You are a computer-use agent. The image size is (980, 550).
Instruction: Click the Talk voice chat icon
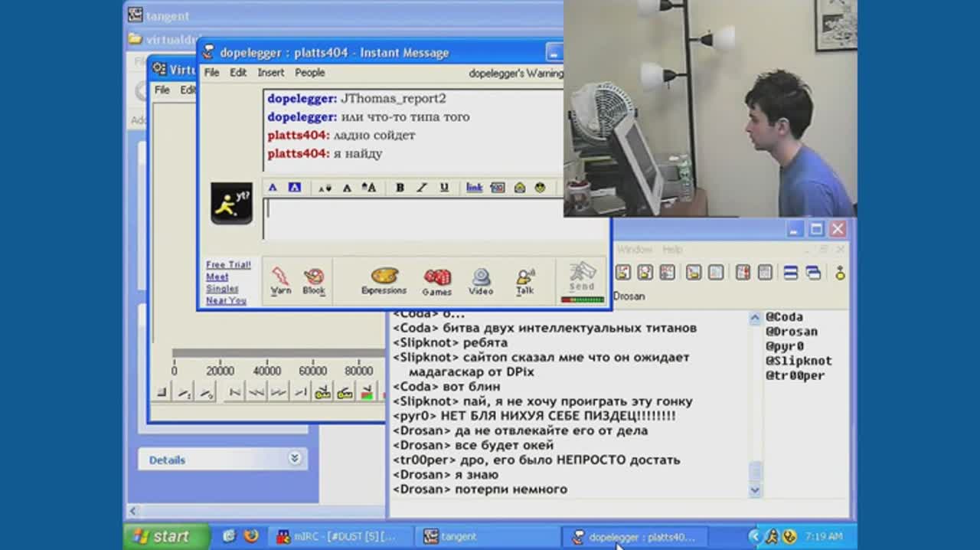(524, 280)
